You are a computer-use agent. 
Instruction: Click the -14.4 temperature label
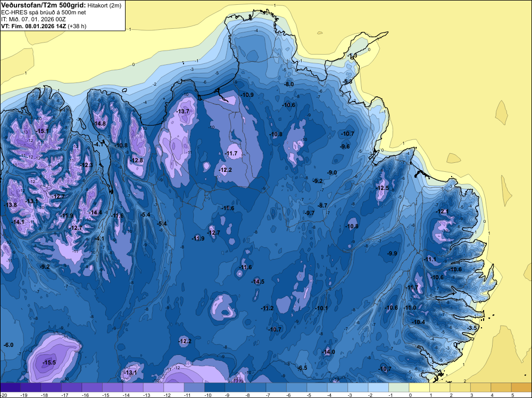(x=96, y=213)
